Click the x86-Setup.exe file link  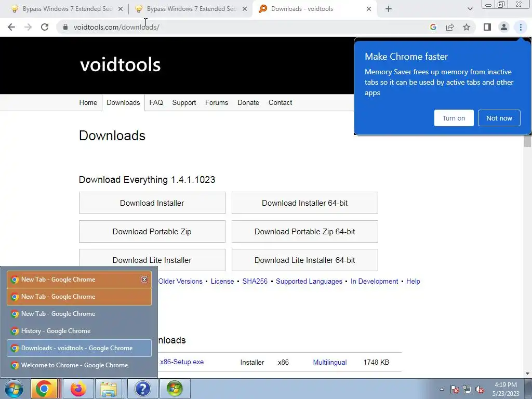[181, 362]
